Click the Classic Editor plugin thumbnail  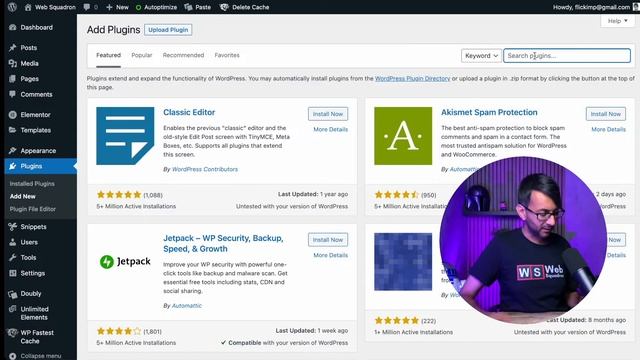point(125,136)
